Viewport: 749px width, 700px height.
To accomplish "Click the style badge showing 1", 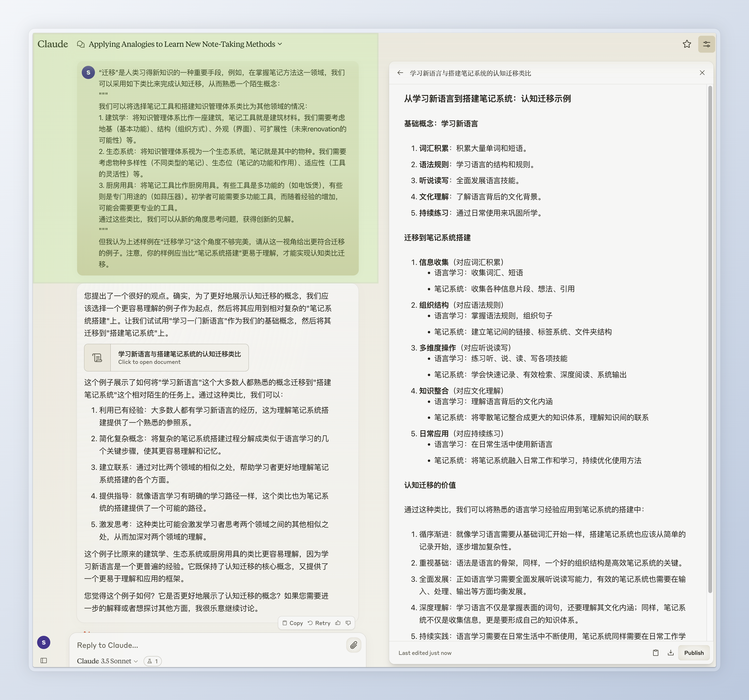I will [152, 661].
